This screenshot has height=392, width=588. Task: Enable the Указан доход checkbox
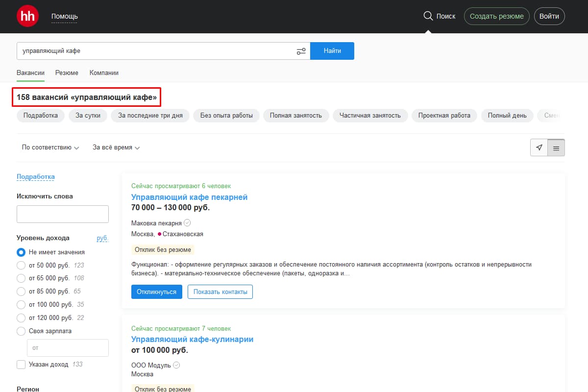21,364
